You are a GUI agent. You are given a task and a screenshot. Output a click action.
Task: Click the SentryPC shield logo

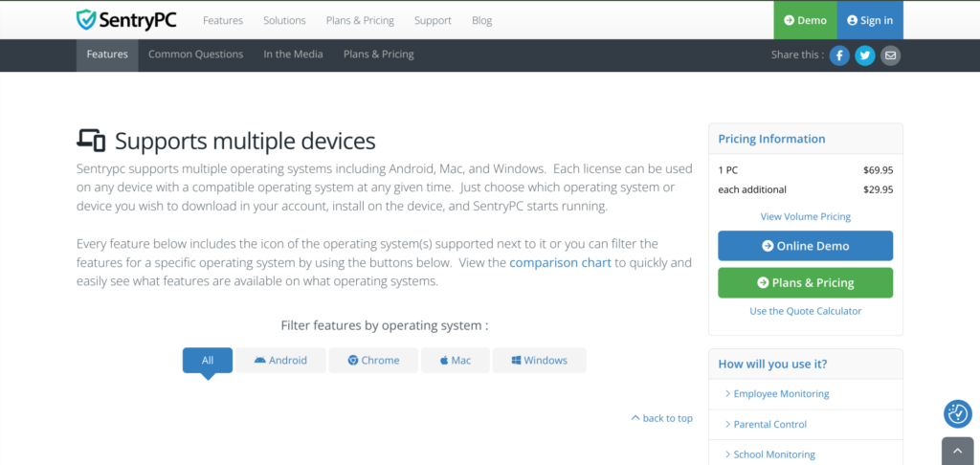pos(126,20)
